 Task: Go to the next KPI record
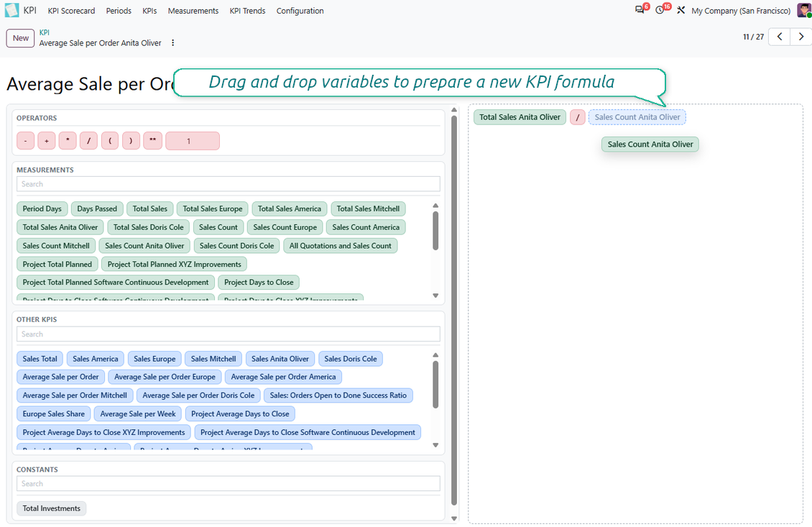pos(801,37)
